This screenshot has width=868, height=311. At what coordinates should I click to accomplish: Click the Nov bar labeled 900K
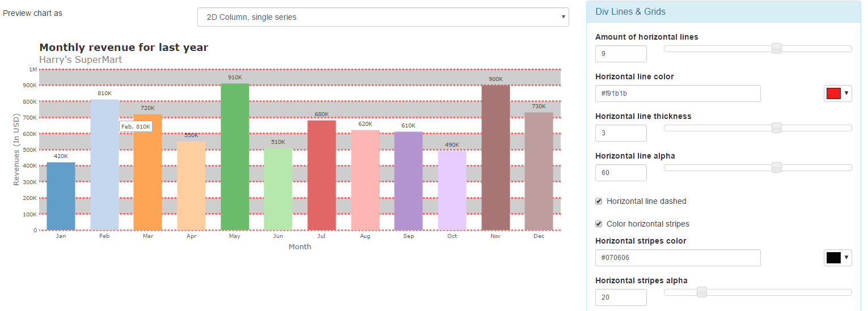(496, 157)
